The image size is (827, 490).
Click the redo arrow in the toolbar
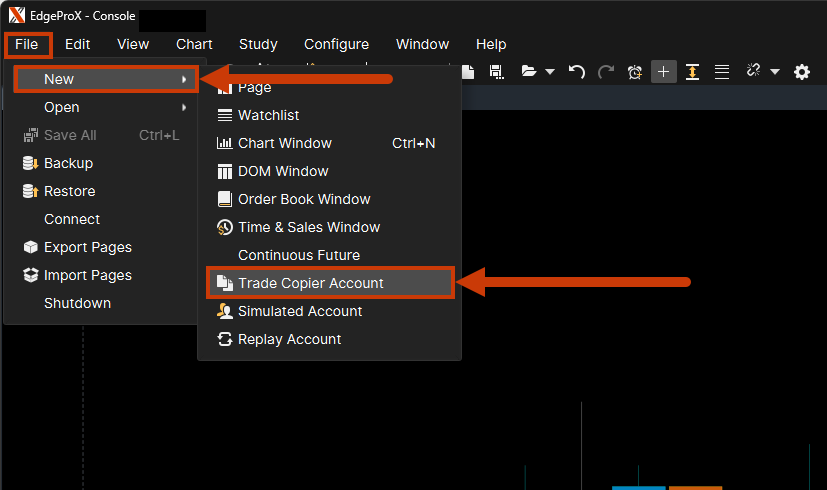pyautogui.click(x=605, y=72)
